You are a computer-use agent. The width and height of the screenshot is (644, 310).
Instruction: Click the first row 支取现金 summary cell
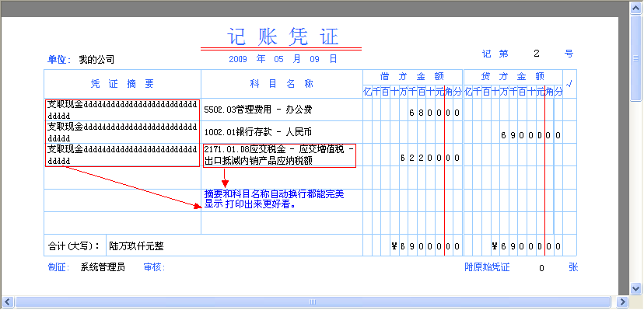pos(122,110)
